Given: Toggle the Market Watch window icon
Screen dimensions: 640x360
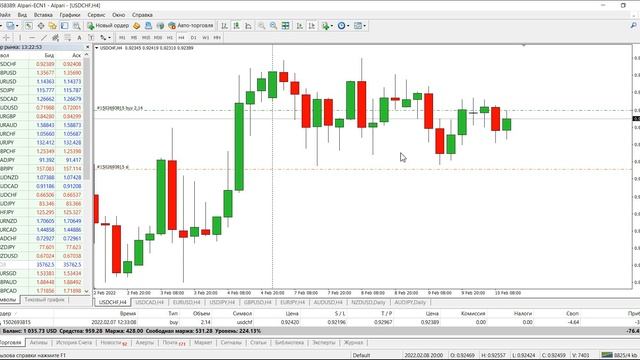Looking at the screenshot, I should 28,26.
